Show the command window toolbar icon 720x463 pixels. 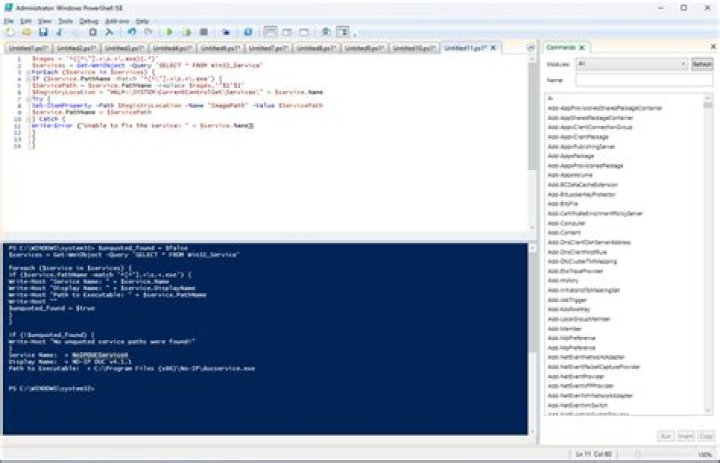pos(326,32)
